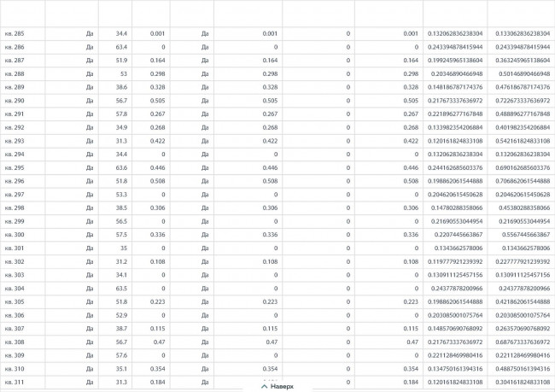Click the кв. 311 row label
This screenshot has width=555, height=392.
coord(15,382)
